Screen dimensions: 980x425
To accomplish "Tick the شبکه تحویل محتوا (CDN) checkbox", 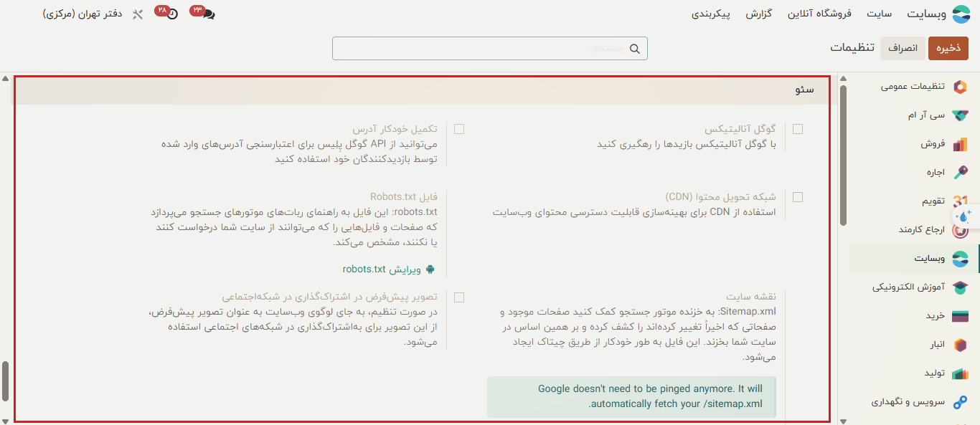I will click(798, 196).
